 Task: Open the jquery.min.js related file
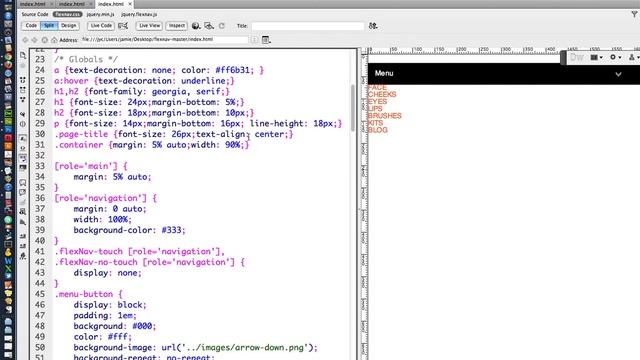pos(100,14)
